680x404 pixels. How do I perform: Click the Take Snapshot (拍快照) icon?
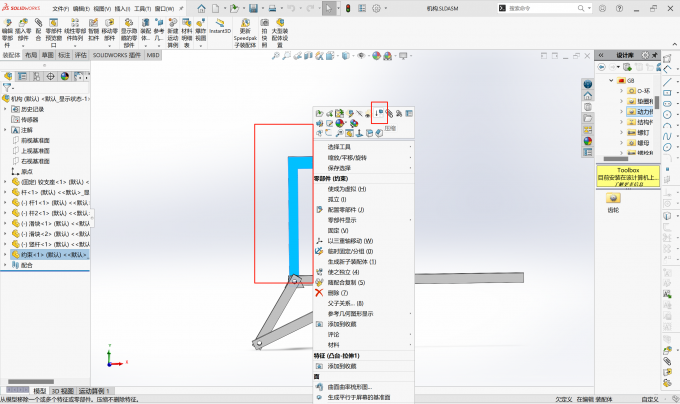pos(264,23)
